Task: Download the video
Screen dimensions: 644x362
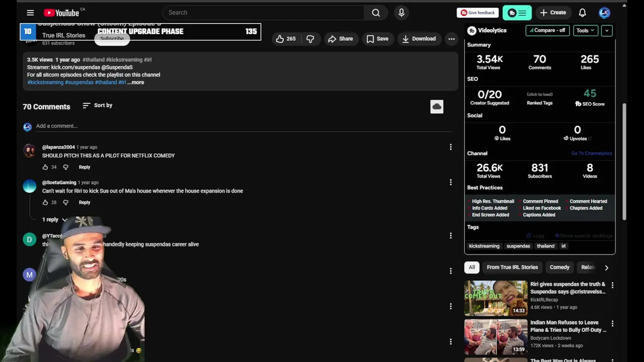Action: [419, 39]
